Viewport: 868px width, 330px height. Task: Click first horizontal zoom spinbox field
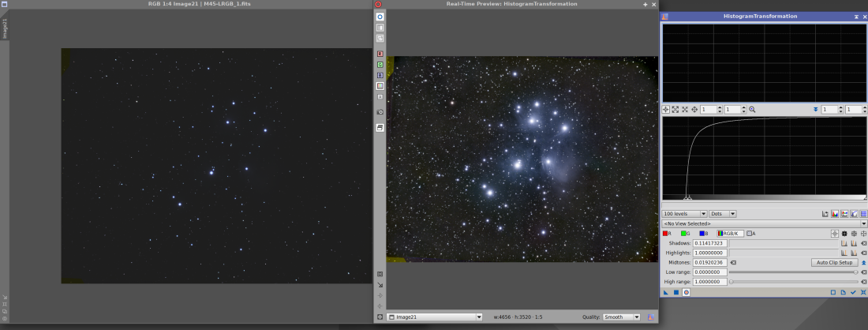pos(707,110)
